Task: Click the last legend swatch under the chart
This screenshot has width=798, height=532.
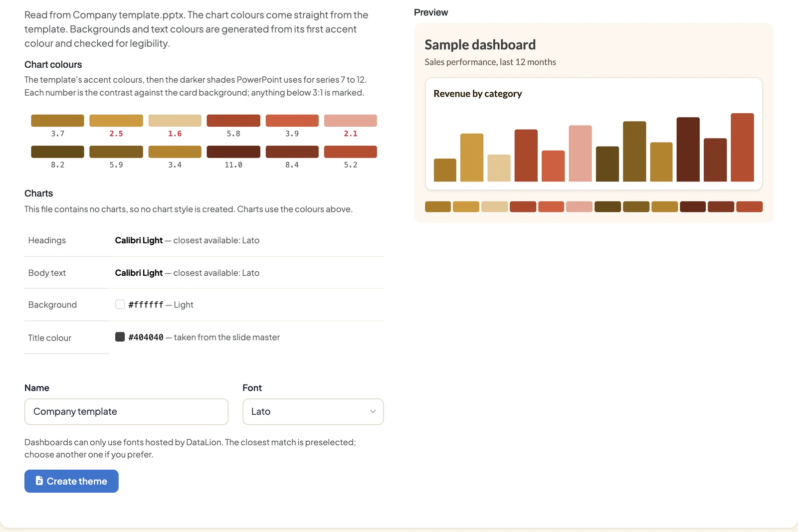Action: [749, 206]
